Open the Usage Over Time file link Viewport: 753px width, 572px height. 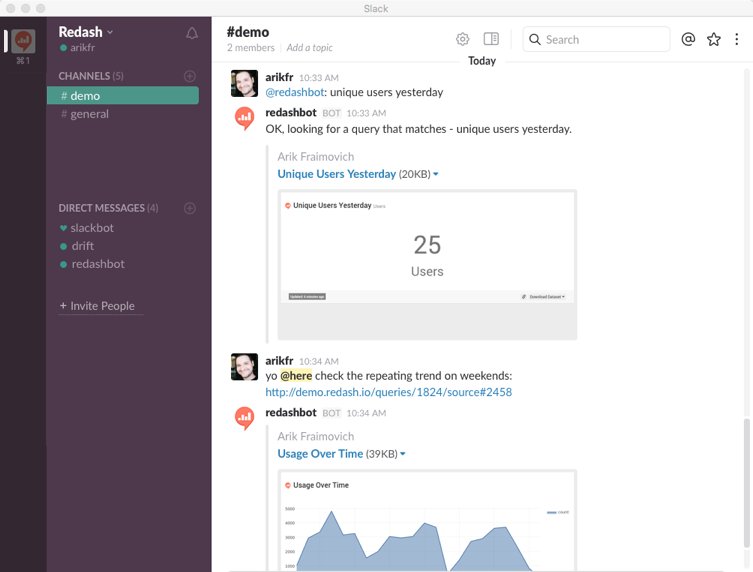pyautogui.click(x=320, y=453)
